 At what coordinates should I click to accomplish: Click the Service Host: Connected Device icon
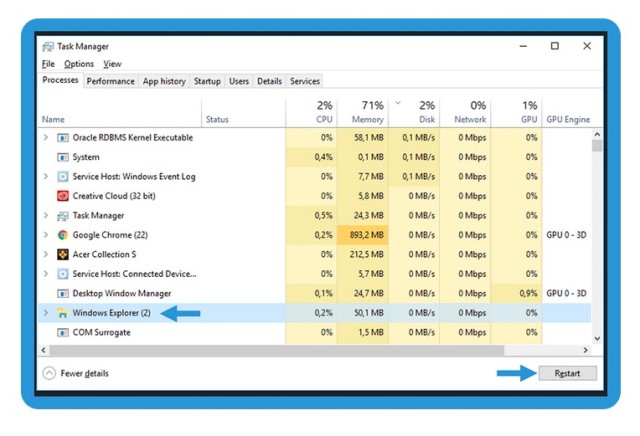point(62,274)
